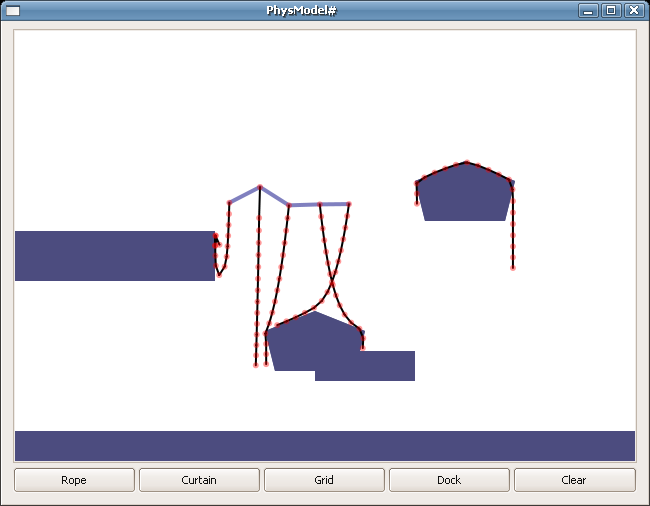Screen dimensions: 650x506
Task: Open the window menu icon in title bar
Action: pyautogui.click(x=13, y=10)
